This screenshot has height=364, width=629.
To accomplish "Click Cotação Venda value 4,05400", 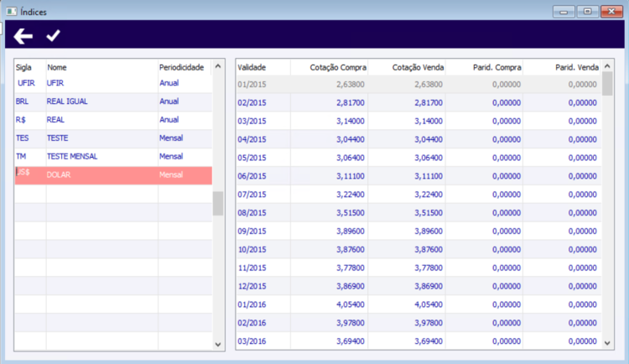I will (x=429, y=304).
